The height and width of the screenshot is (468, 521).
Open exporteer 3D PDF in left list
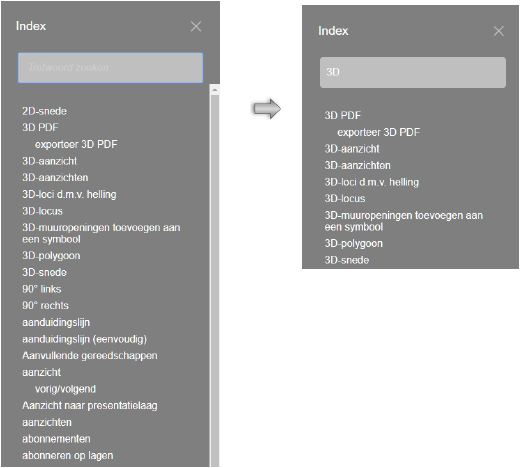[76, 144]
